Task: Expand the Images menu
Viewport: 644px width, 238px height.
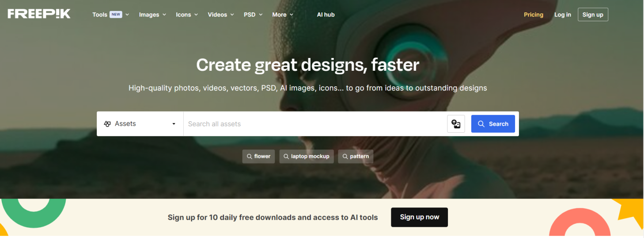Action: coord(152,15)
